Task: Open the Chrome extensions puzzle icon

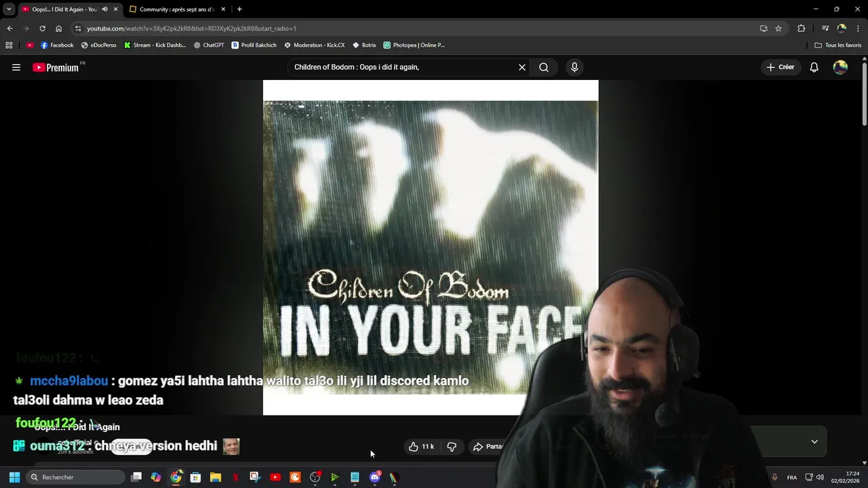Action: pos(802,28)
